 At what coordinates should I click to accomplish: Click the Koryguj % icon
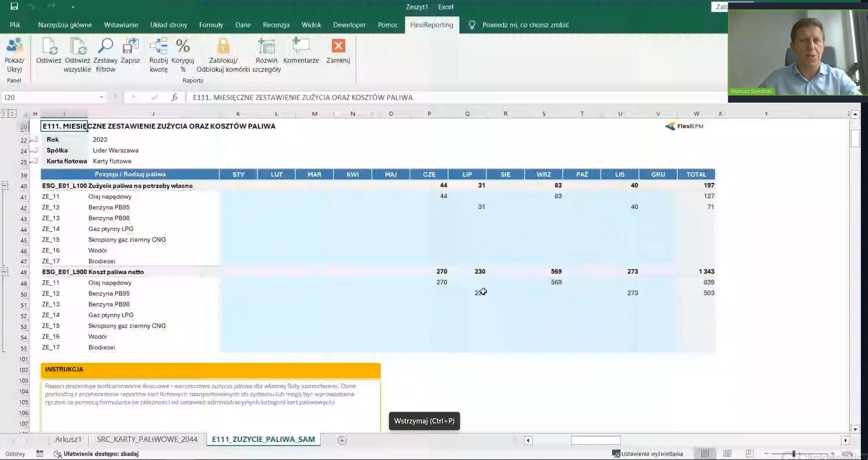point(183,47)
